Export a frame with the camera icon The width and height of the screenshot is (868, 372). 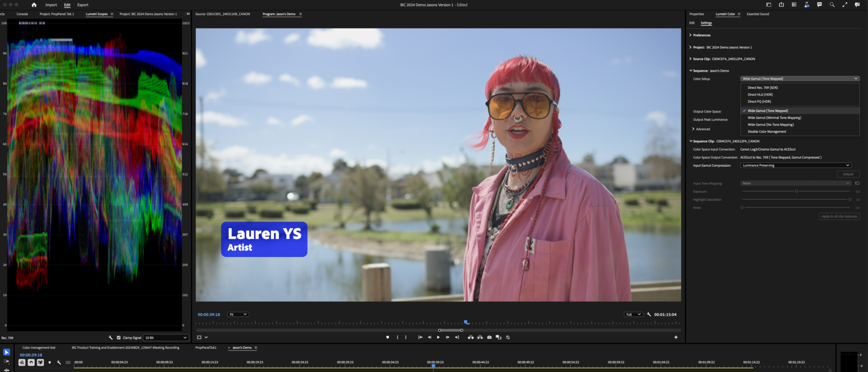point(489,337)
